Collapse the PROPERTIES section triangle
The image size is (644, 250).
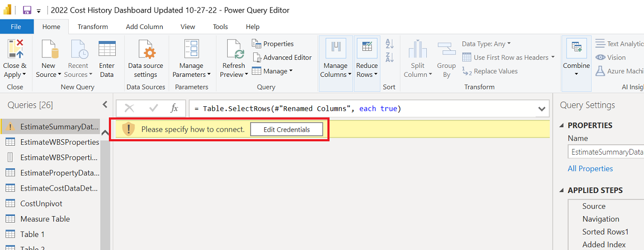tap(562, 126)
